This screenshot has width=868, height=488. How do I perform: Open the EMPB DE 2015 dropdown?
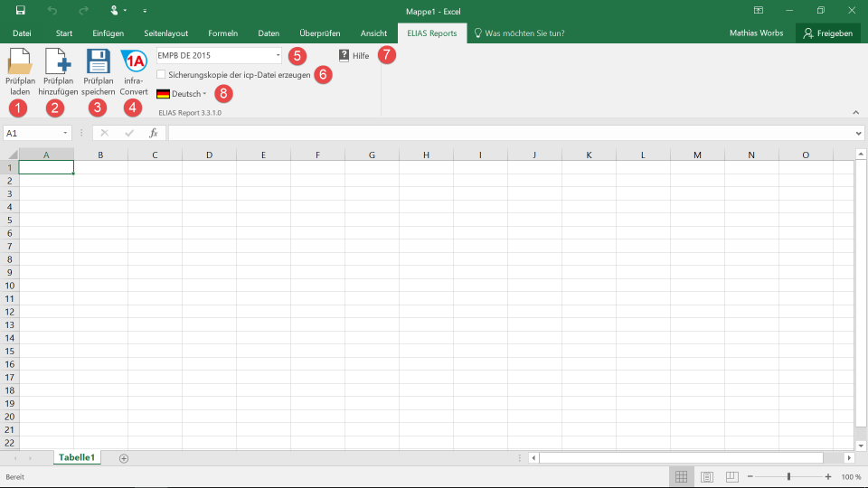pos(278,55)
